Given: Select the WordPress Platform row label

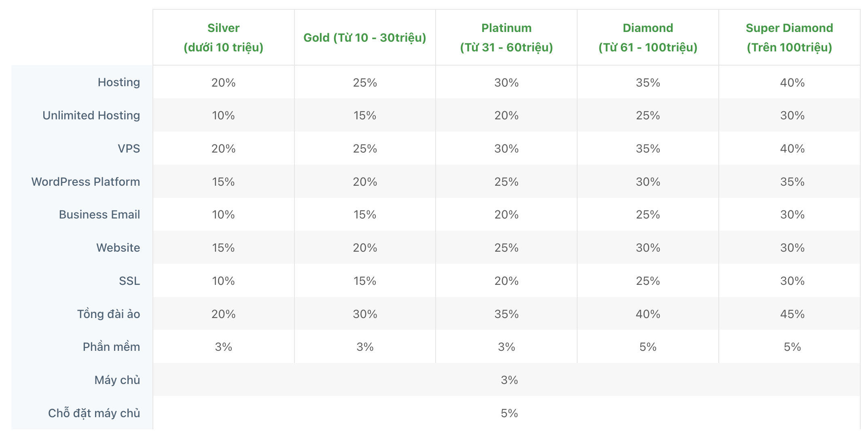Looking at the screenshot, I should pos(85,182).
